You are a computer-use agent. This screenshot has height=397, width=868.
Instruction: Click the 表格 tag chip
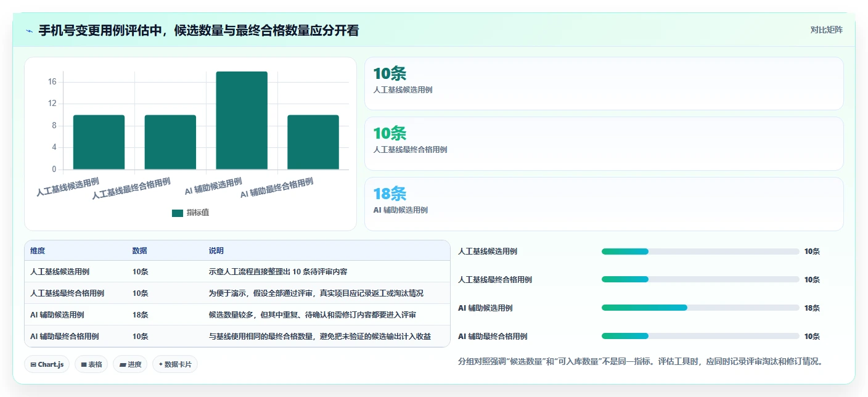[91, 364]
